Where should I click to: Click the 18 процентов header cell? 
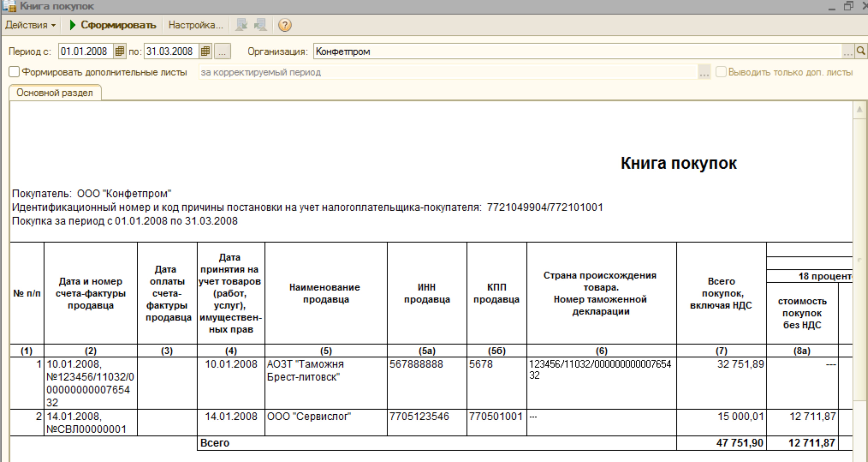pos(810,276)
